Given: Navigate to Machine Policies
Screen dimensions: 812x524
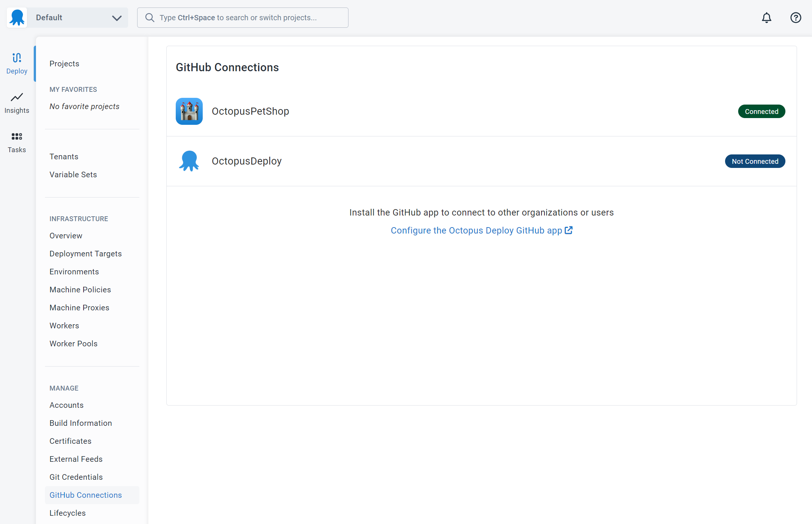Looking at the screenshot, I should (80, 290).
